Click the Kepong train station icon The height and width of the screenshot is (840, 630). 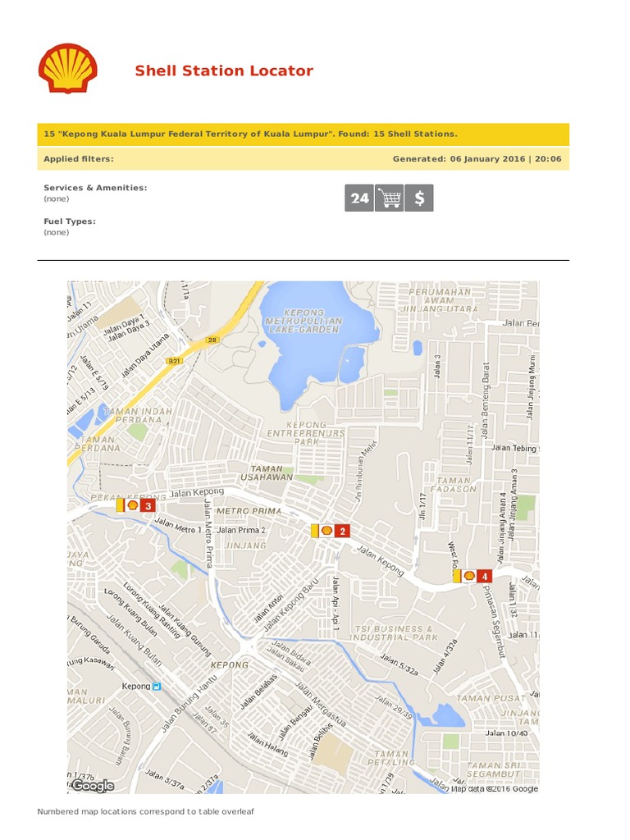point(157,687)
